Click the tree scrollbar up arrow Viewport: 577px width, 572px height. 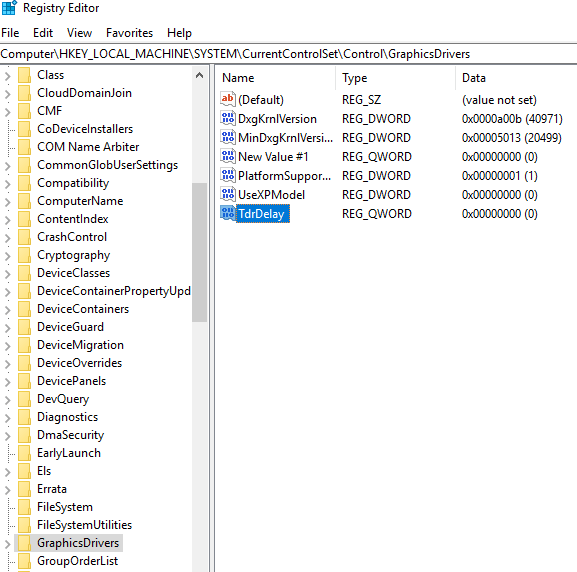click(x=199, y=75)
